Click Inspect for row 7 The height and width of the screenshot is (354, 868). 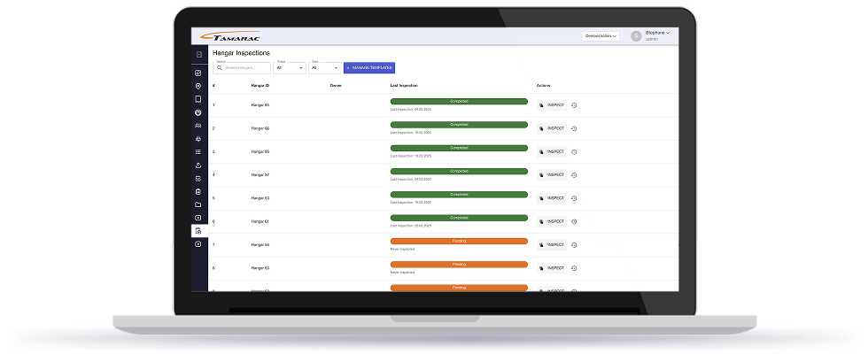pos(552,244)
